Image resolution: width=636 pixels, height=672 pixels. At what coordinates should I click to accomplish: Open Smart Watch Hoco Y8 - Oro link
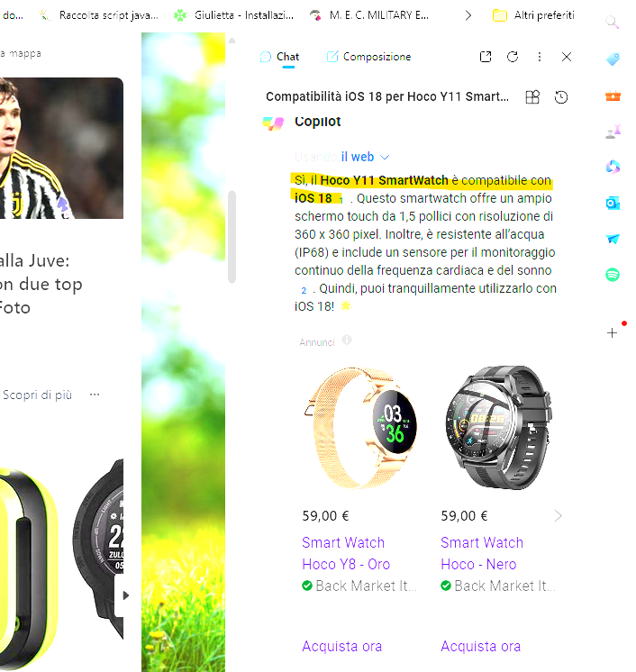[346, 553]
